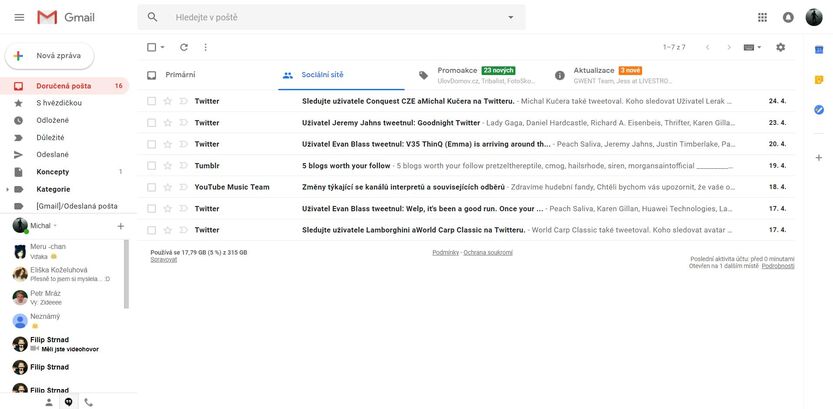Image resolution: width=833 pixels, height=409 pixels.
Task: Switch to Hangouts conversations icon
Action: coord(69,402)
